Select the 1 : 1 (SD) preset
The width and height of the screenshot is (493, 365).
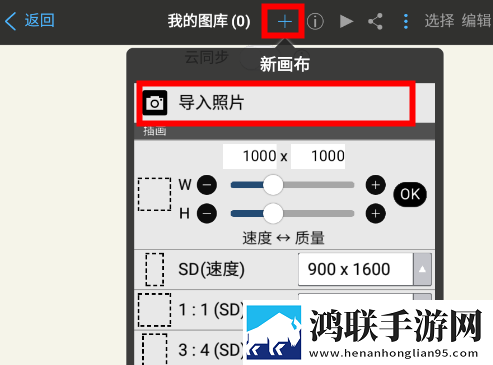pos(211,310)
